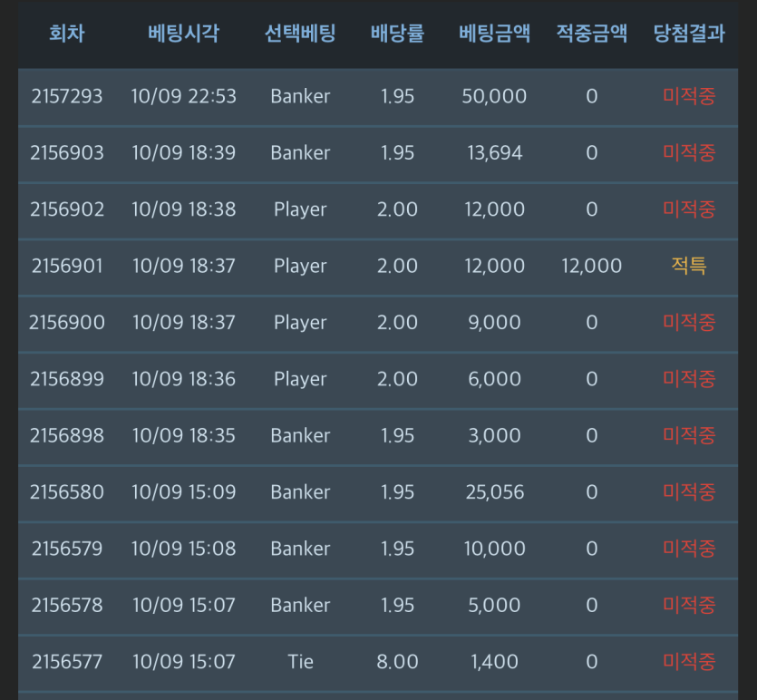The image size is (757, 700).
Task: Click the bet amount 6,000
Action: tap(494, 378)
